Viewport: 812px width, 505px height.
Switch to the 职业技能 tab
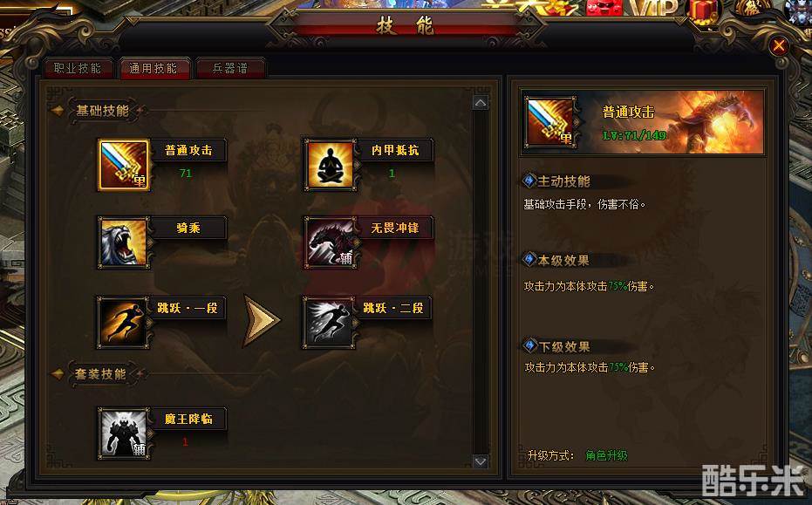point(78,68)
